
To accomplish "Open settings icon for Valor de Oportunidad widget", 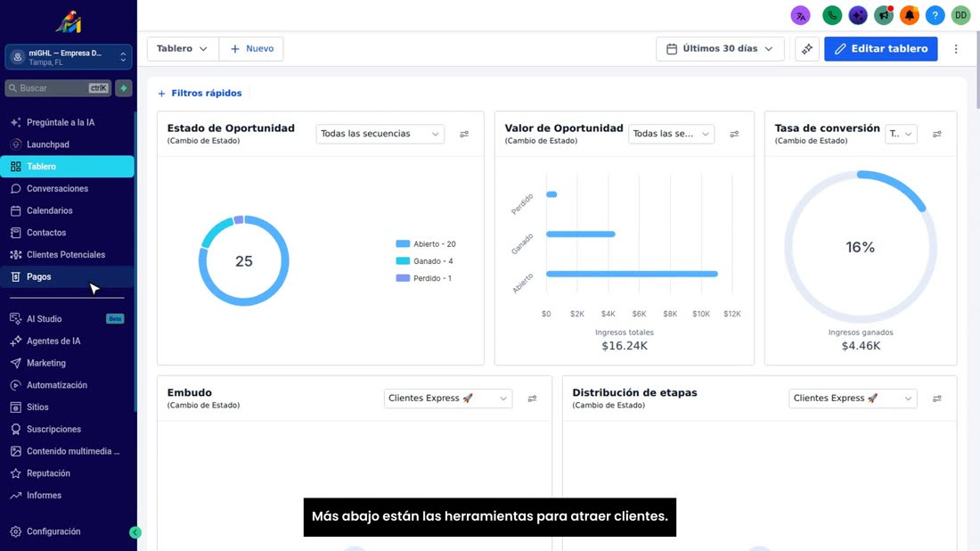I will pyautogui.click(x=734, y=134).
